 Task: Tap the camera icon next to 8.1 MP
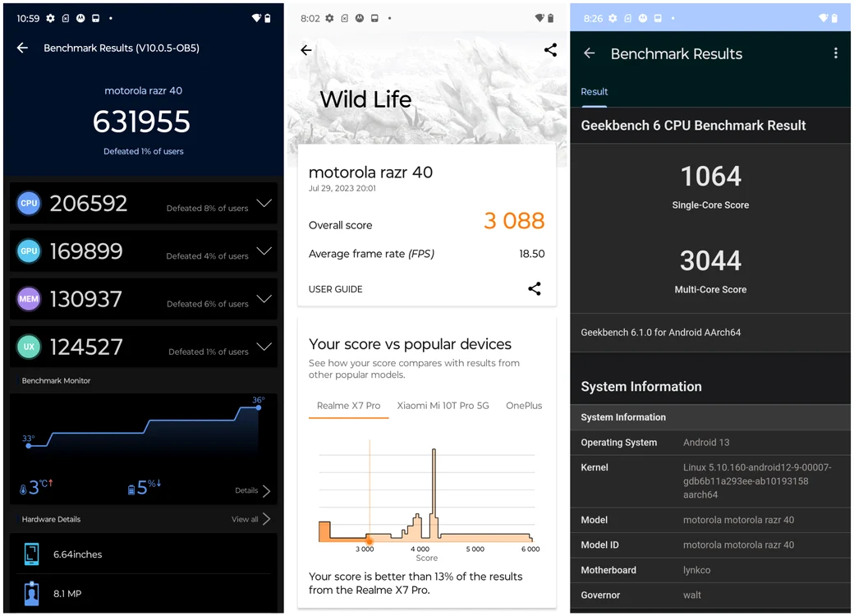(31, 594)
